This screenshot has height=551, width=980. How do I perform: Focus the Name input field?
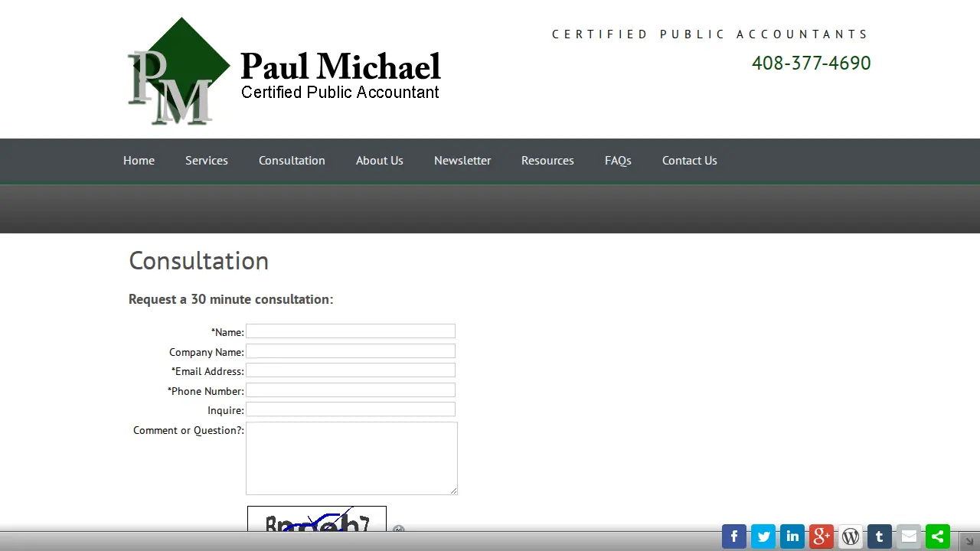(351, 331)
